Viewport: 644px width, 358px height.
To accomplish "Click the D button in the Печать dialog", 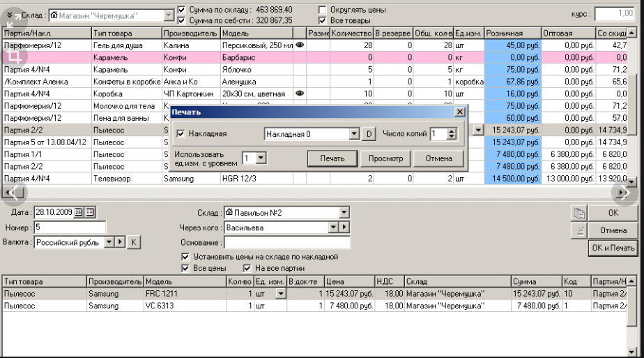I will pos(369,133).
